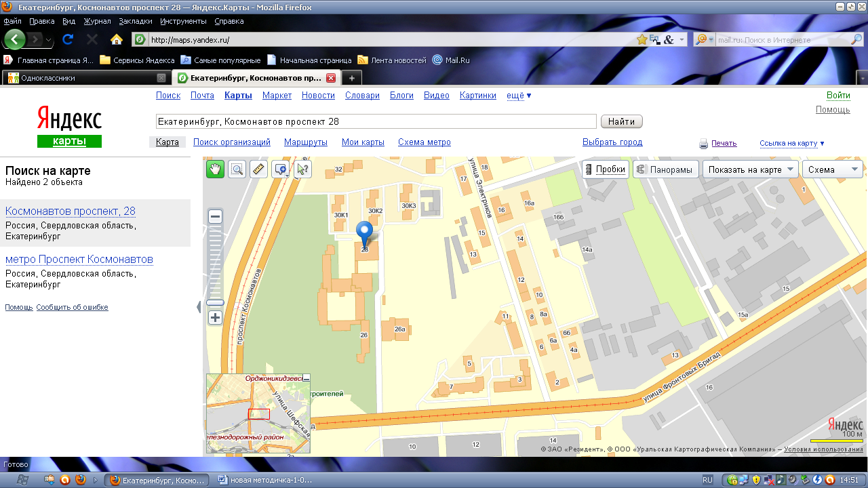
Task: Open the Сервисы Яндекса bookmarks folder
Action: click(137, 60)
